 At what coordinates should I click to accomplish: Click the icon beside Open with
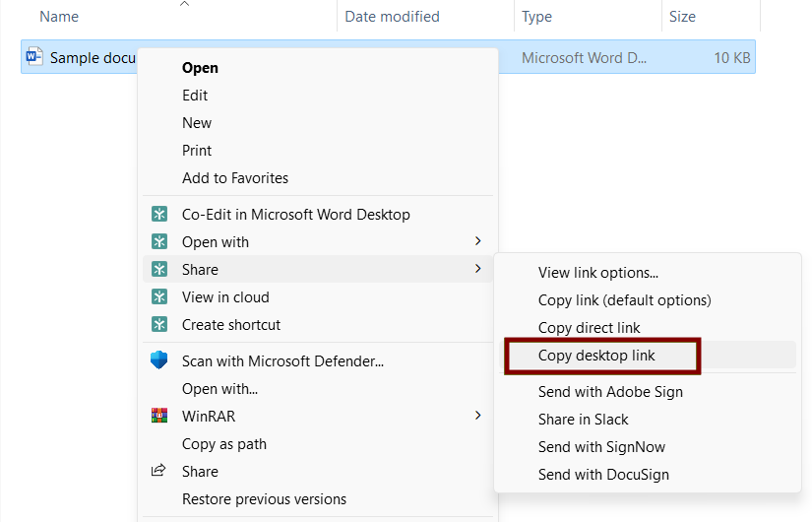click(x=158, y=242)
